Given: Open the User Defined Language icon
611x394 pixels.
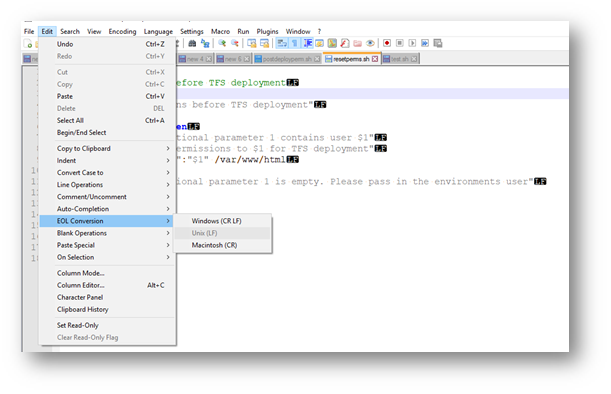Looking at the screenshot, I should tap(320, 43).
